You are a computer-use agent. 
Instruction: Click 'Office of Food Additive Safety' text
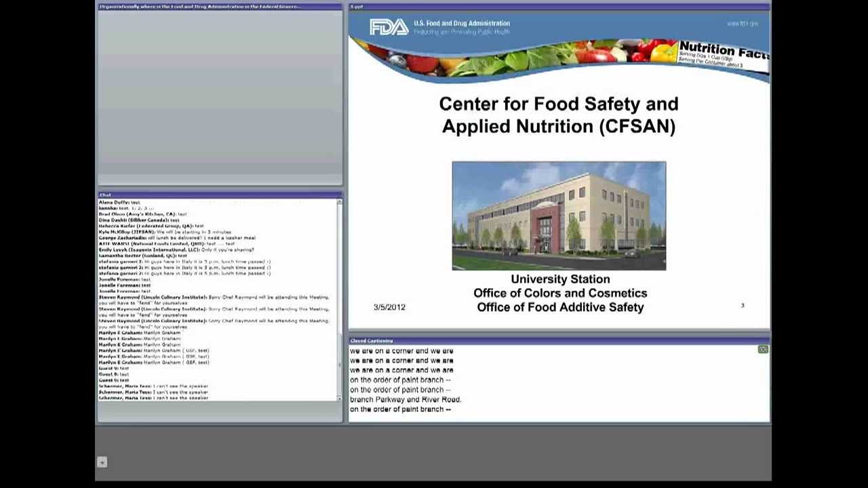(560, 307)
